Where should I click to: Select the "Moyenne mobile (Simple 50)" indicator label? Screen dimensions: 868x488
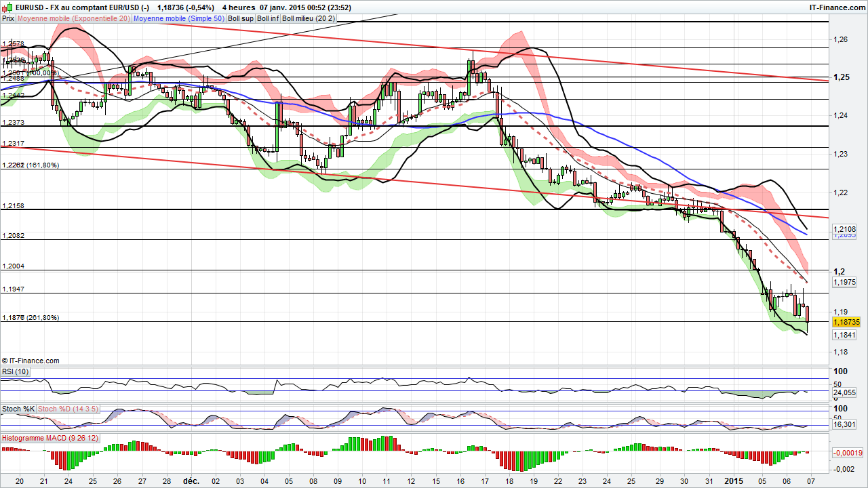(x=180, y=18)
